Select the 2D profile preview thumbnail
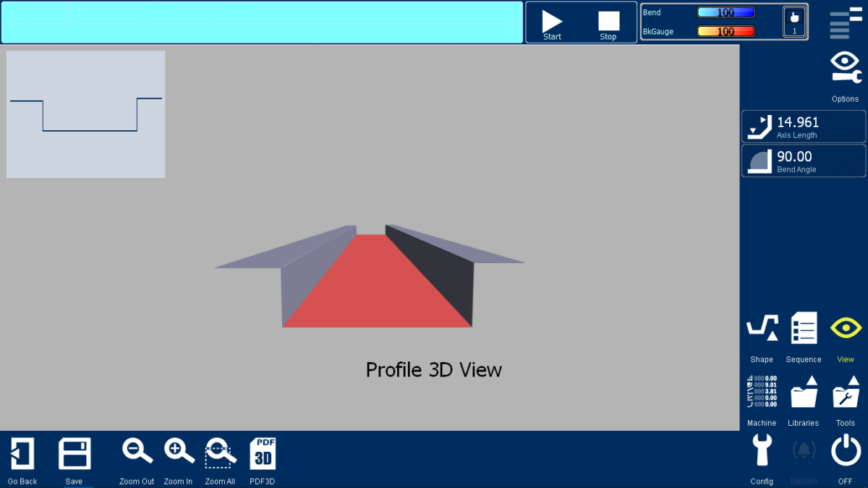 [x=85, y=114]
